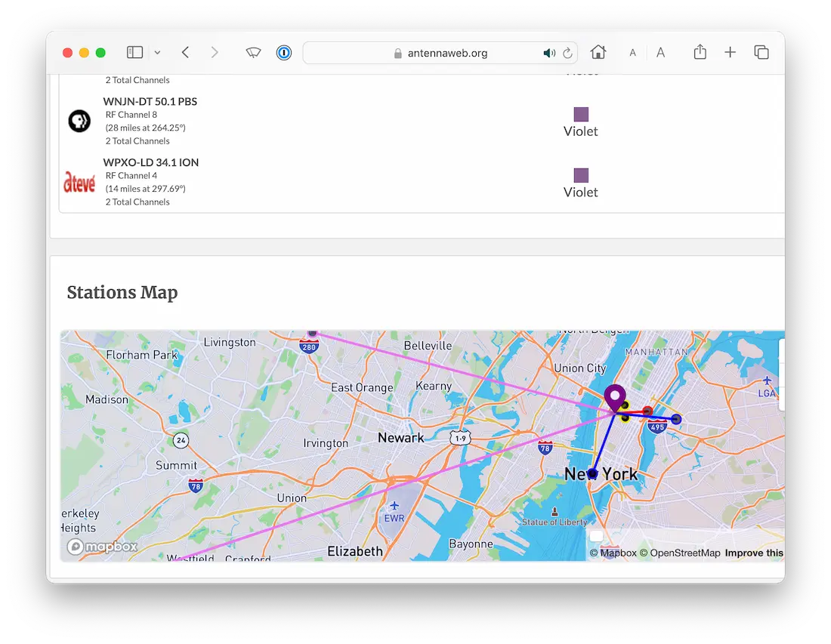831x644 pixels.
Task: Click the violet swatch for WNJN-DT
Action: (582, 115)
